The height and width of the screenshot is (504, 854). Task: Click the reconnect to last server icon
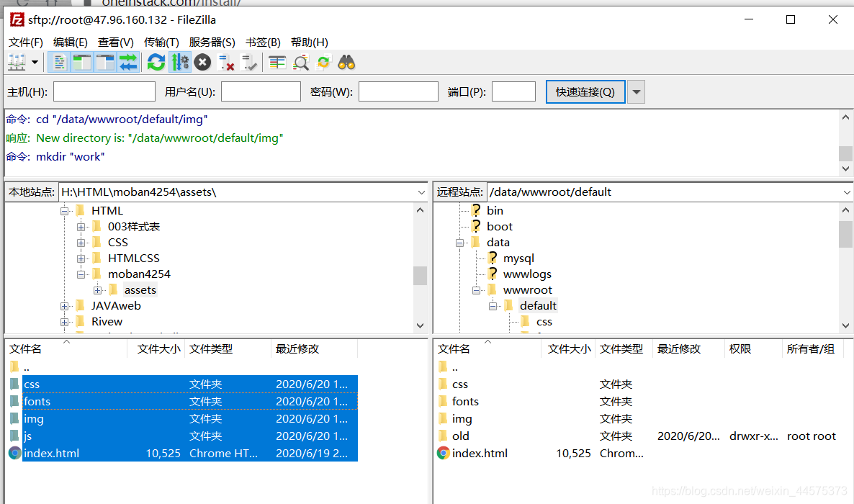[x=248, y=63]
